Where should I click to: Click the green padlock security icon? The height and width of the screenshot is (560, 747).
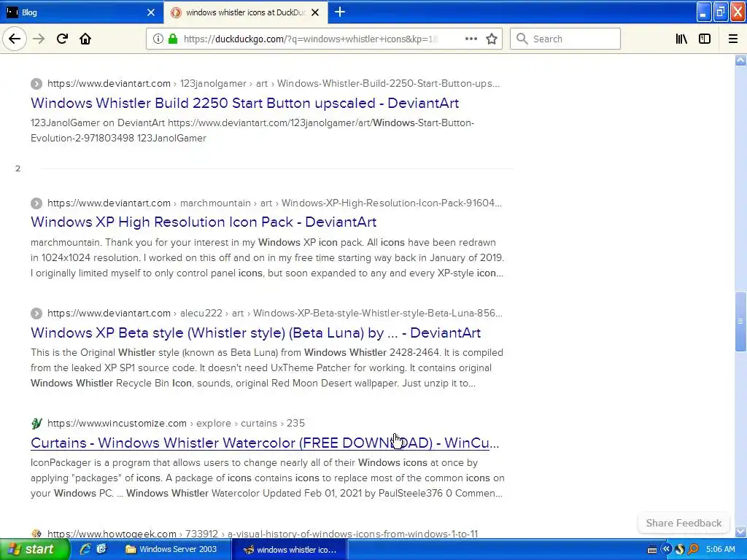click(x=173, y=39)
